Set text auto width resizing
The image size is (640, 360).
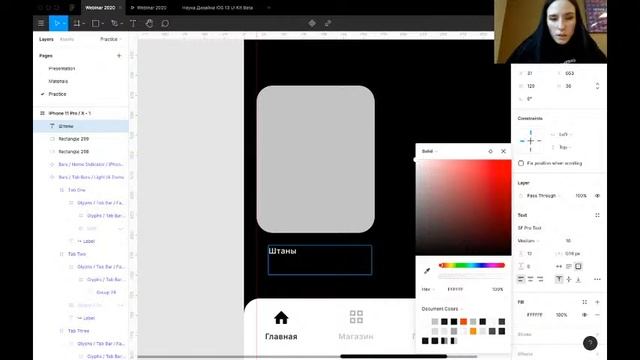tap(559, 267)
